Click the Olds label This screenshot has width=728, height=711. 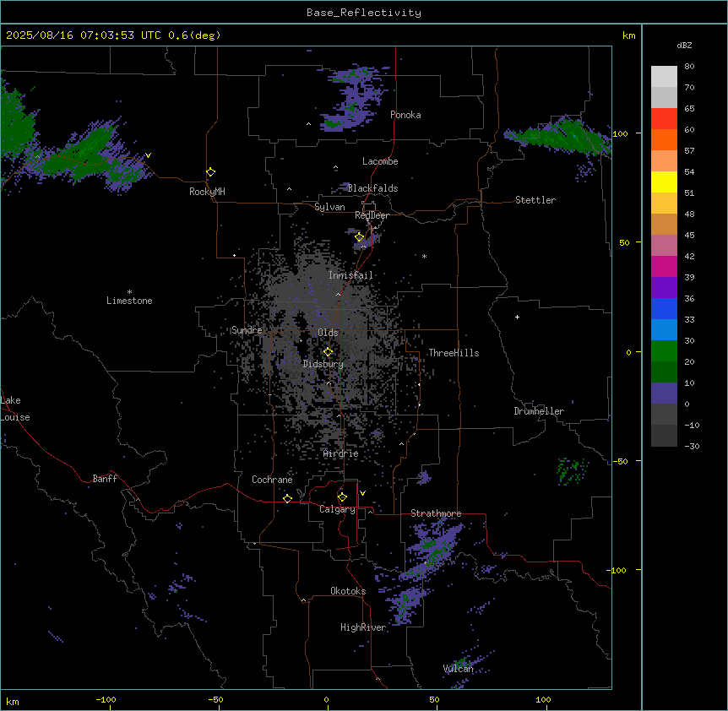tap(328, 333)
